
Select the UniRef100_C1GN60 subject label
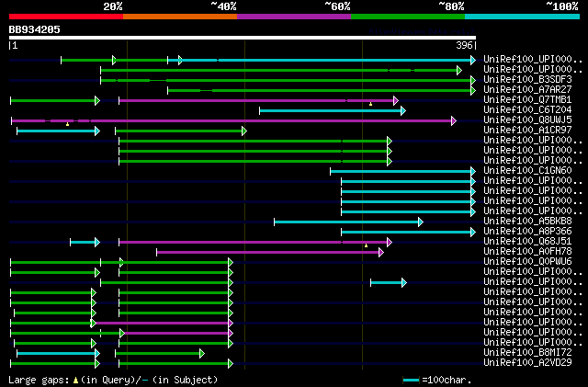click(x=527, y=170)
